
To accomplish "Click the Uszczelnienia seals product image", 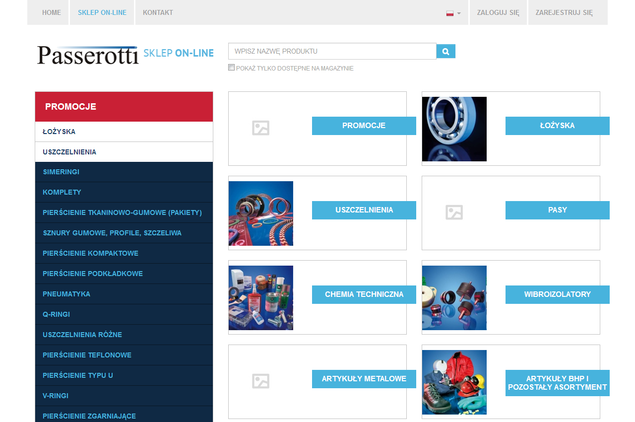I will (261, 213).
